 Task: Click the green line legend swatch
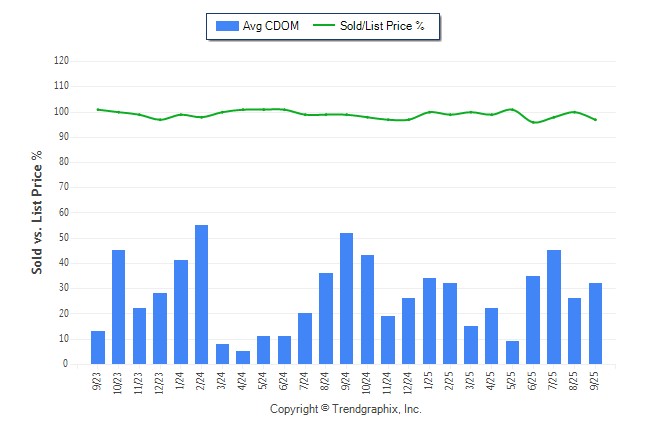[324, 26]
